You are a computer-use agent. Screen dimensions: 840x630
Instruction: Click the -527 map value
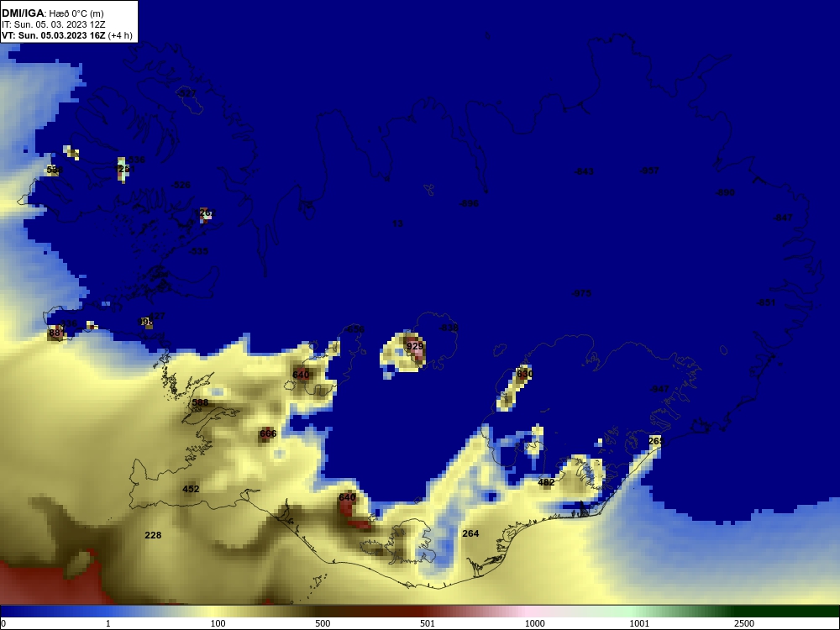(x=186, y=93)
